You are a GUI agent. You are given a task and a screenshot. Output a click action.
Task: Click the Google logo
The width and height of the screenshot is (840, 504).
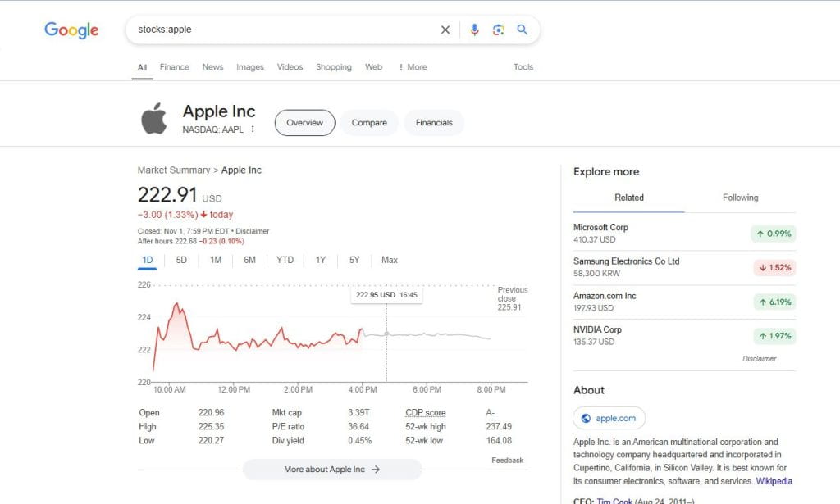click(x=71, y=30)
